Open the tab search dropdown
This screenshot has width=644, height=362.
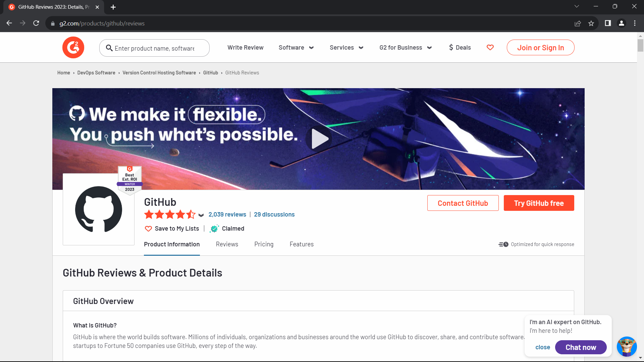coord(577,6)
